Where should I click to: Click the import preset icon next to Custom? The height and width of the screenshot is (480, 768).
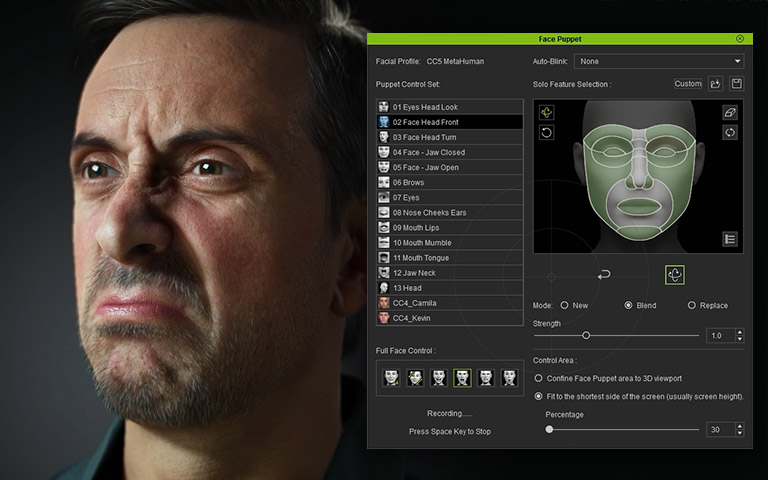[716, 84]
